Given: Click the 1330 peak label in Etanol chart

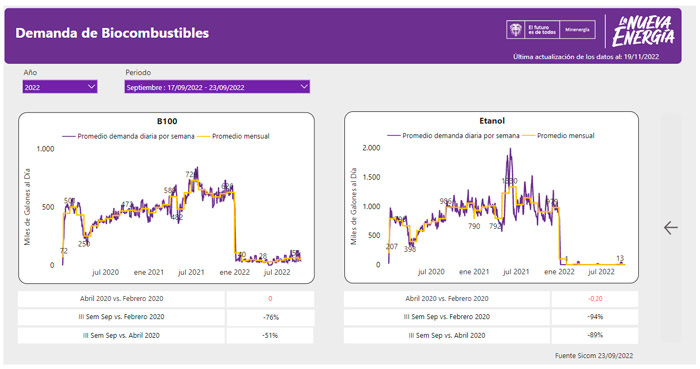Looking at the screenshot, I should click(x=509, y=181).
